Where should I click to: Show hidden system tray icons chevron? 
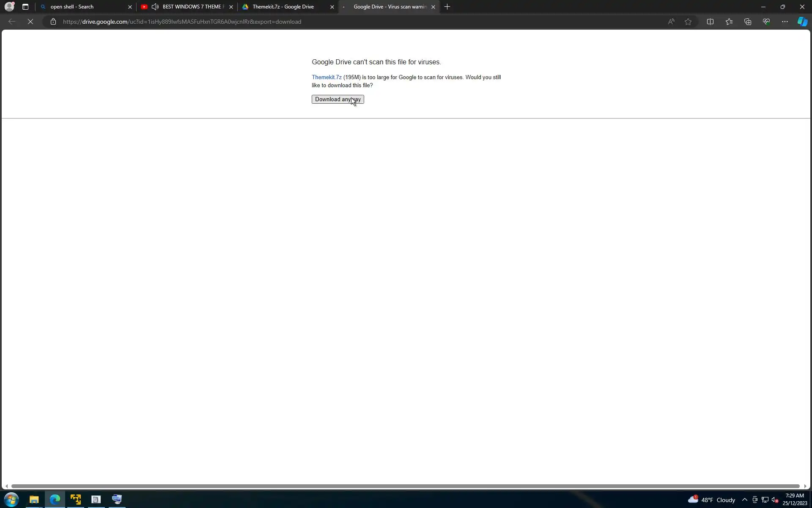744,500
